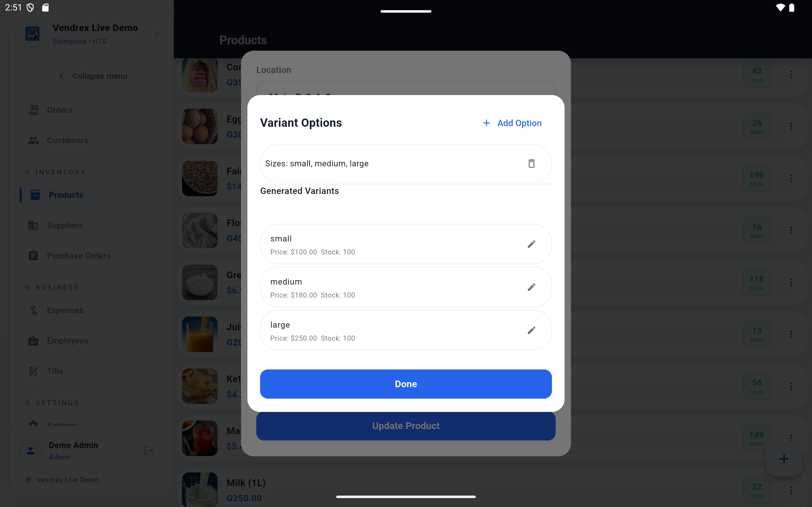Open the Location dropdown field
This screenshot has width=812, height=507.
[406, 88]
